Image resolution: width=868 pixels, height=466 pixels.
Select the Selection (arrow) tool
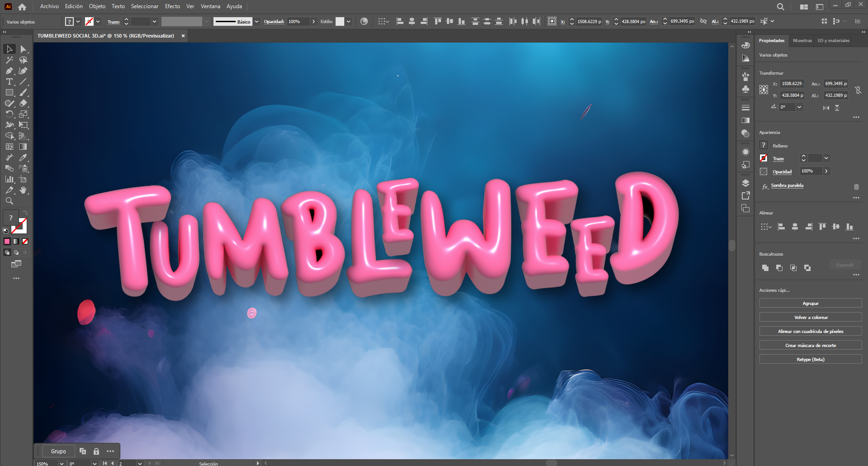click(x=9, y=49)
